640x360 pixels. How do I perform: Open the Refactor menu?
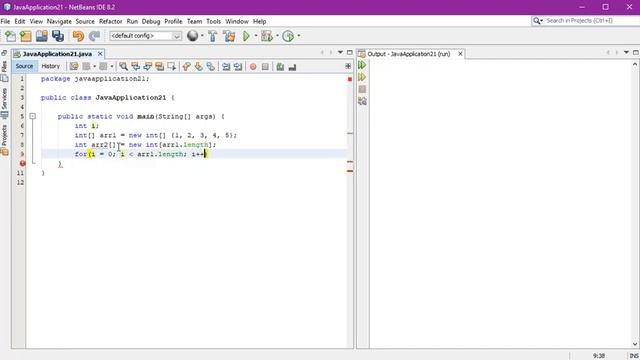(111, 21)
